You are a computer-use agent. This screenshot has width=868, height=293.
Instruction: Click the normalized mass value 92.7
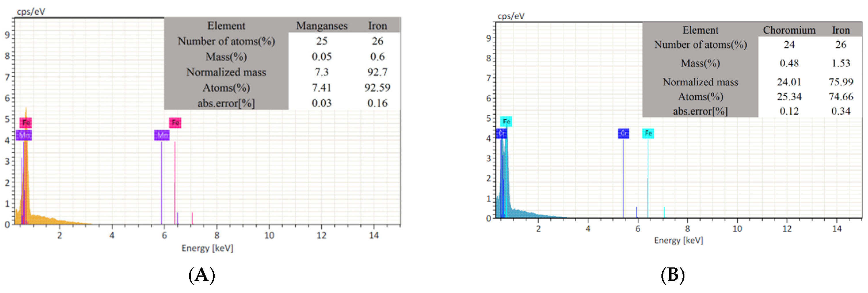coord(377,72)
